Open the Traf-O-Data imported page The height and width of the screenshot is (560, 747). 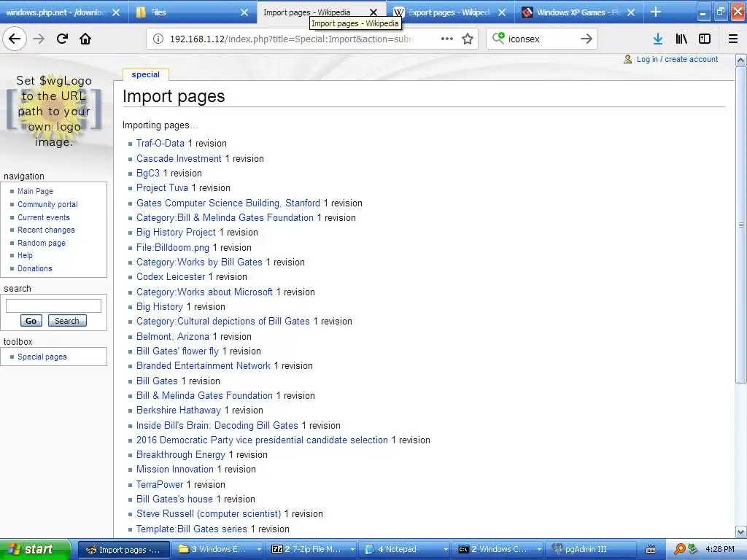(160, 144)
